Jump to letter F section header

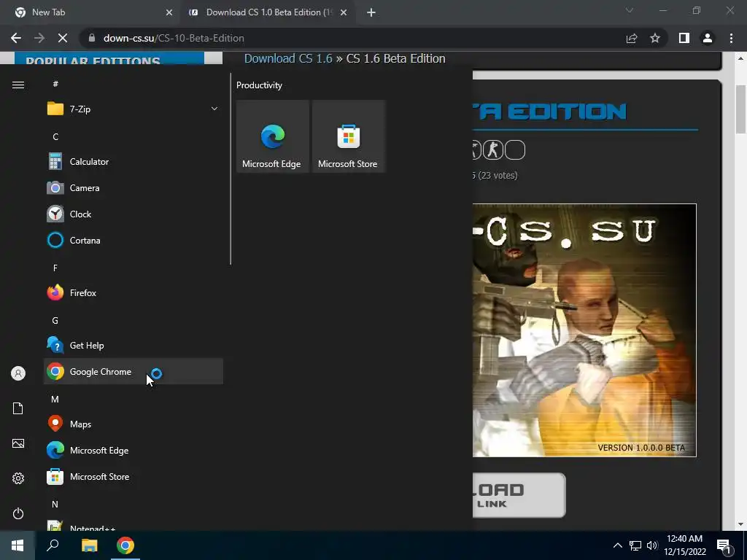pos(55,268)
